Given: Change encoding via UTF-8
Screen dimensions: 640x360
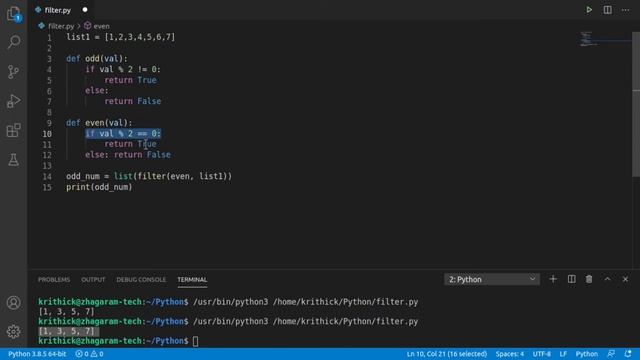Looking at the screenshot, I should [542, 354].
